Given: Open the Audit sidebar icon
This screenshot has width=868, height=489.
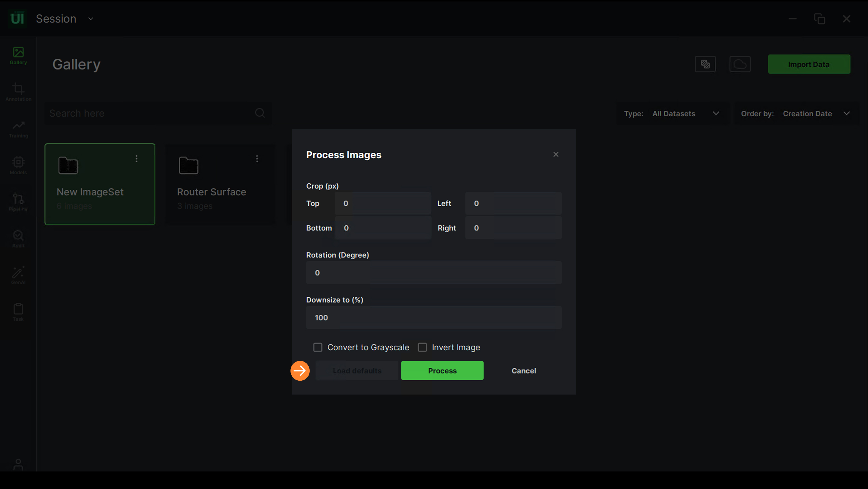Looking at the screenshot, I should coord(18,238).
